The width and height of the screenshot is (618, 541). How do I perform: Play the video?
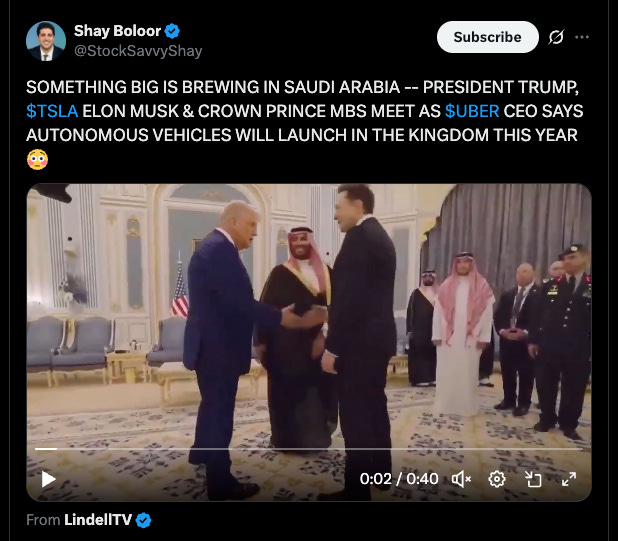pyautogui.click(x=48, y=479)
